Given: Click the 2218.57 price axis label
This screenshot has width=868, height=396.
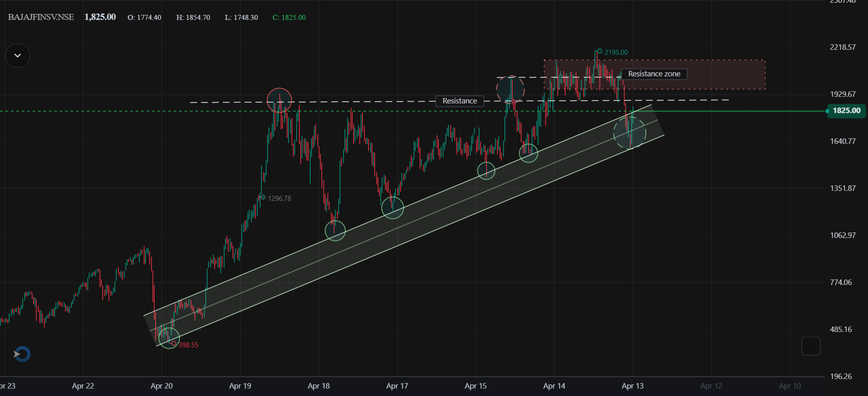Looking at the screenshot, I should point(843,47).
